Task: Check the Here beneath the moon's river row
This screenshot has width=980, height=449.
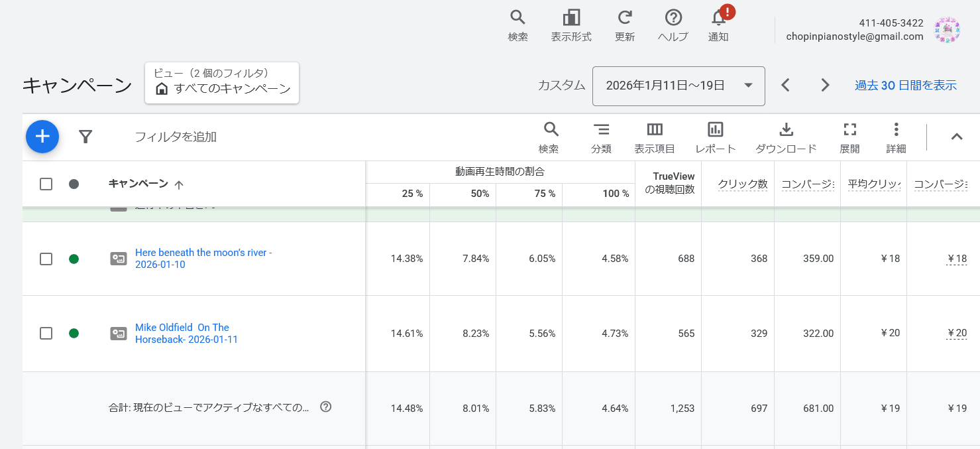Action: tap(46, 259)
